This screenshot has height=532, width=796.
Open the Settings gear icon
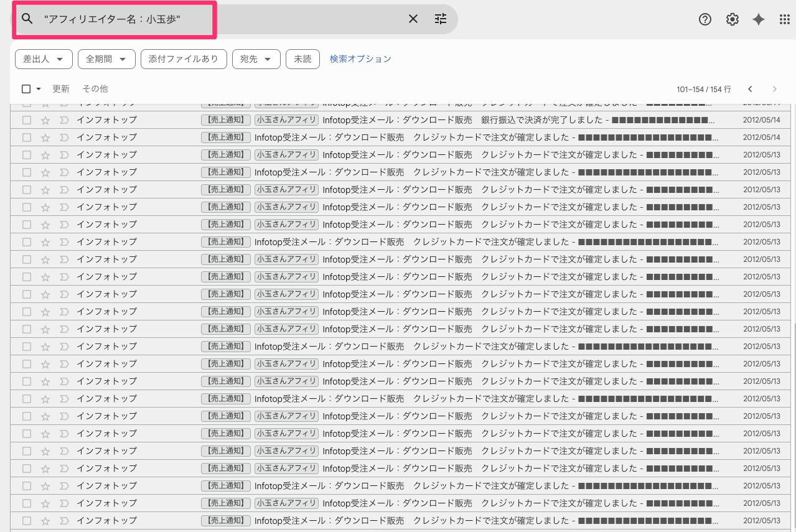click(x=733, y=19)
